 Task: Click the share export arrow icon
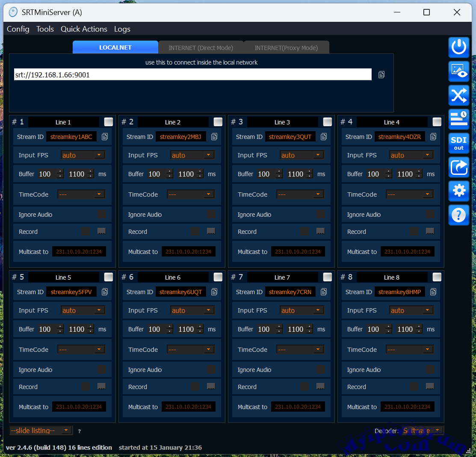[458, 167]
